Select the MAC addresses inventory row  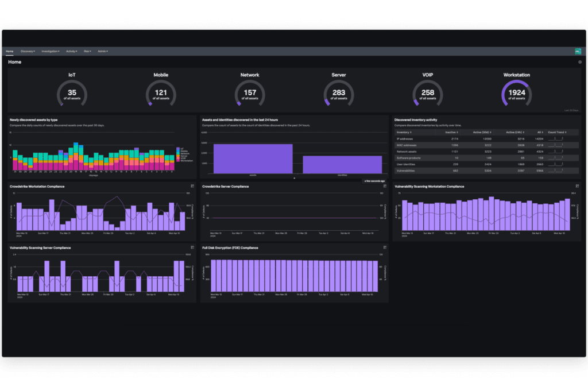486,145
